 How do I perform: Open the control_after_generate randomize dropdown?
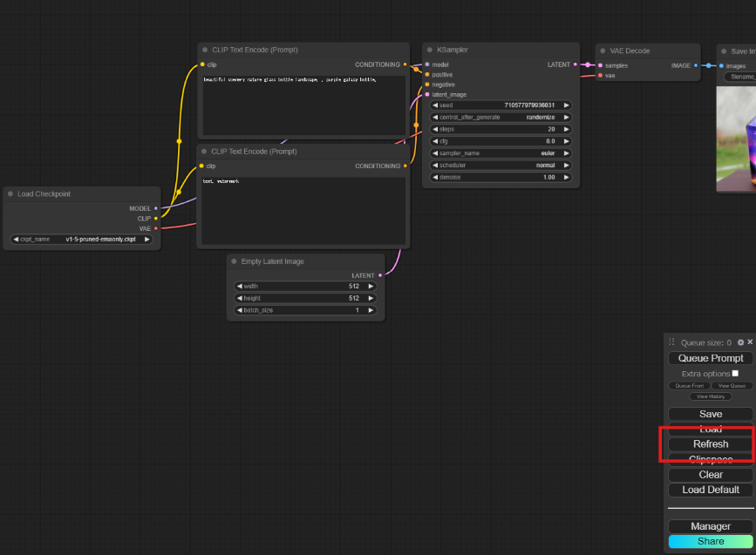tap(501, 117)
